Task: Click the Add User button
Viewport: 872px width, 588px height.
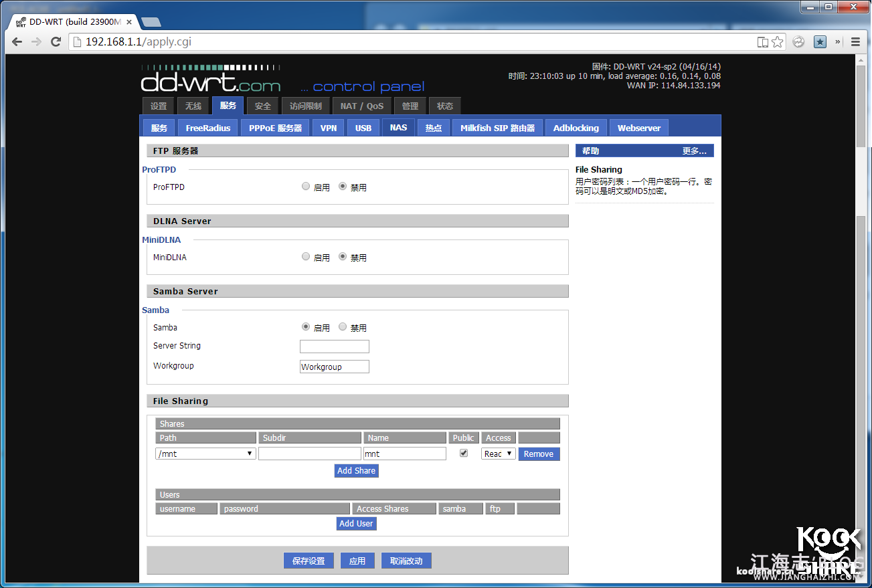Action: tap(356, 524)
